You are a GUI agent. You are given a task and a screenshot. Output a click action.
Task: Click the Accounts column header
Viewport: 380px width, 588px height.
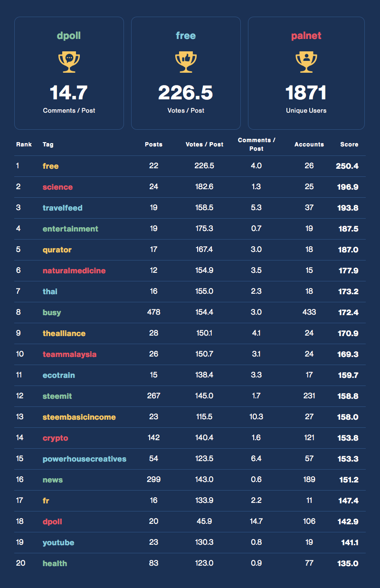click(x=309, y=144)
